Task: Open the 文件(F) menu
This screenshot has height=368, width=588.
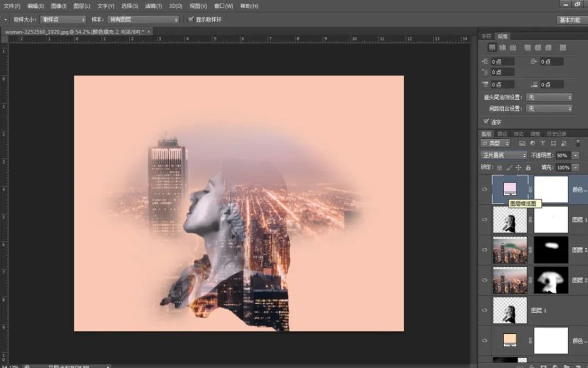Action: click(12, 6)
